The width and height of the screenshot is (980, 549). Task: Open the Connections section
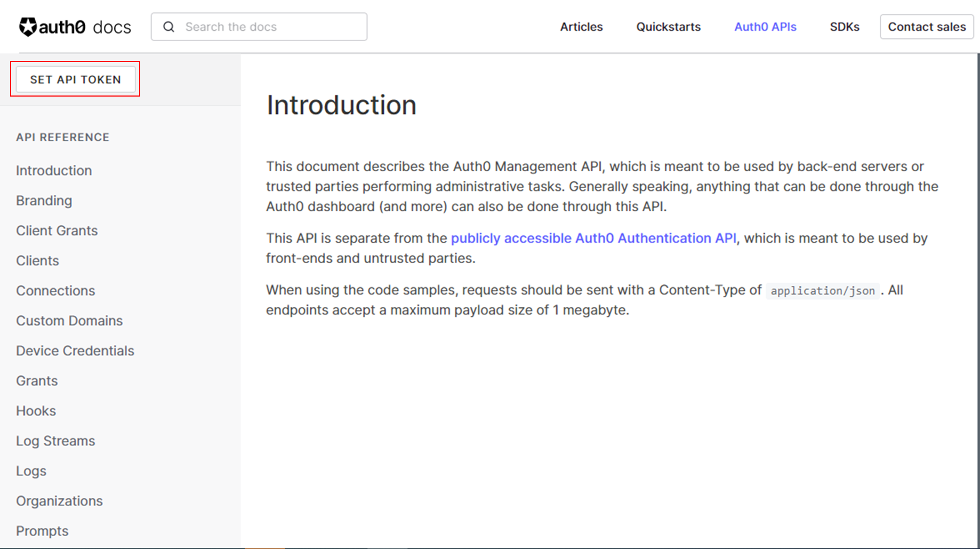(x=55, y=290)
